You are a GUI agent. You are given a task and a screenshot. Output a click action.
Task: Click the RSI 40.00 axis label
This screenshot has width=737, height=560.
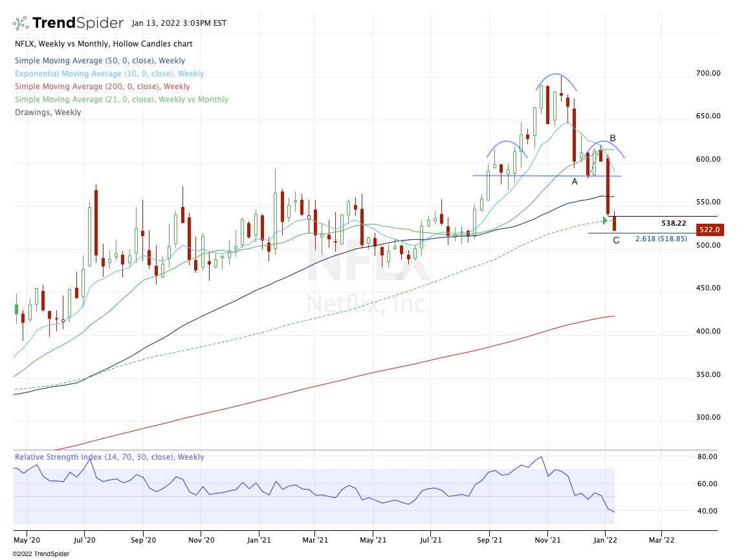[707, 511]
